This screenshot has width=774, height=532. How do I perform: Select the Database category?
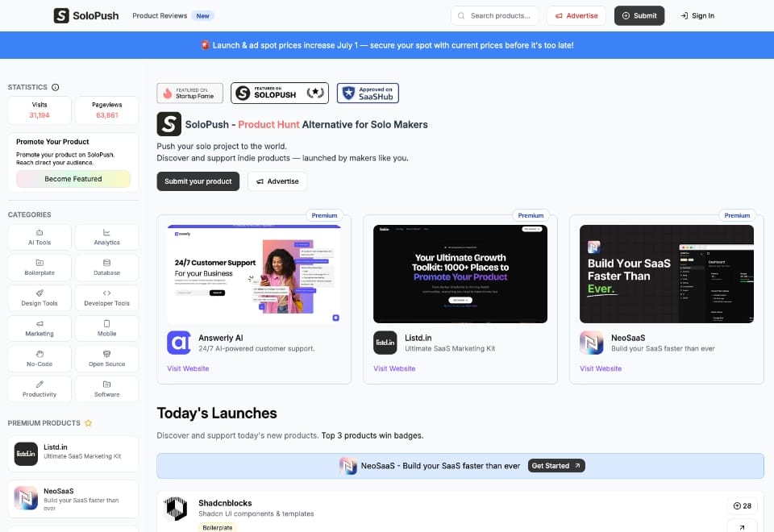[106, 268]
